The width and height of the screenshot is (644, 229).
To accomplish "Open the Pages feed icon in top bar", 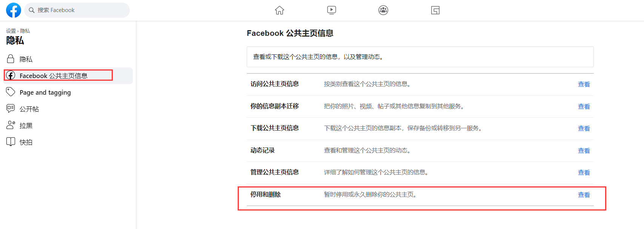I will point(435,10).
